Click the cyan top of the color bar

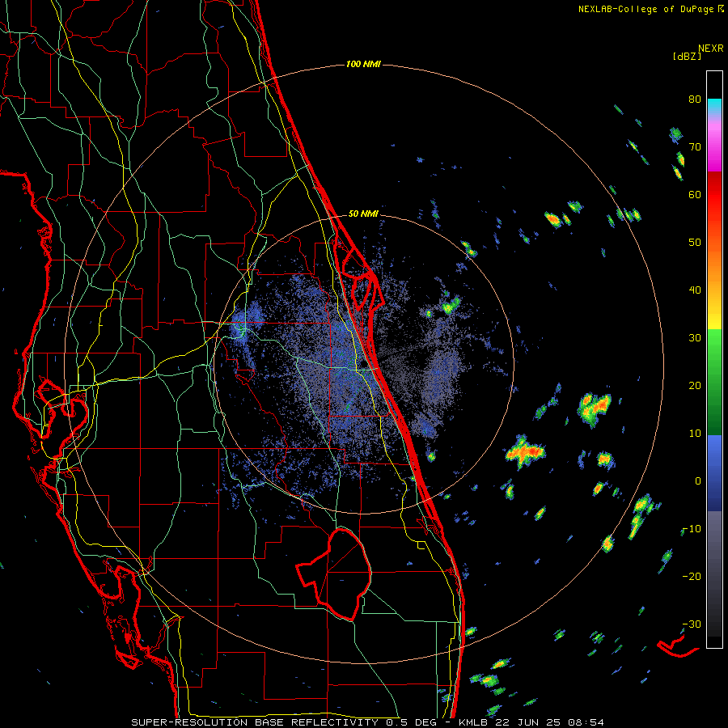pyautogui.click(x=714, y=106)
